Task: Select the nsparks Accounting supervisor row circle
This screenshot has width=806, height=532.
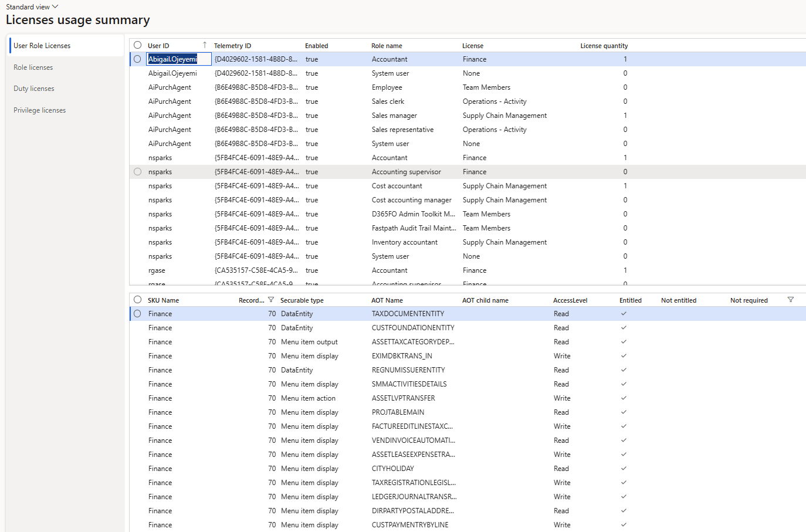Action: coord(138,172)
